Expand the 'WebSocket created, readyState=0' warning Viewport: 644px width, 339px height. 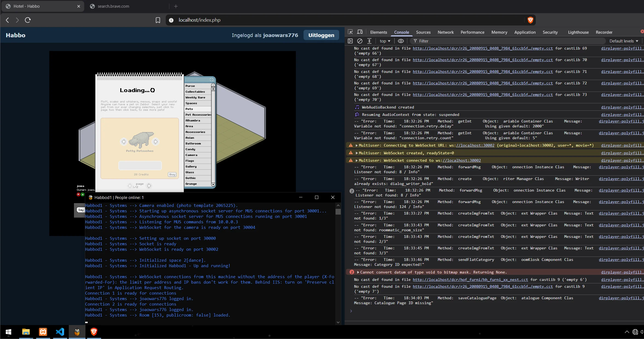click(x=357, y=153)
